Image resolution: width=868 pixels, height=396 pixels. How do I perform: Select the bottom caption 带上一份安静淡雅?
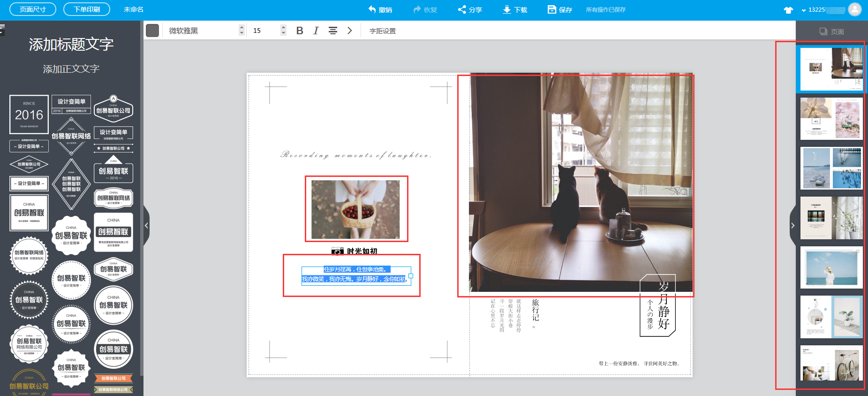(x=639, y=364)
